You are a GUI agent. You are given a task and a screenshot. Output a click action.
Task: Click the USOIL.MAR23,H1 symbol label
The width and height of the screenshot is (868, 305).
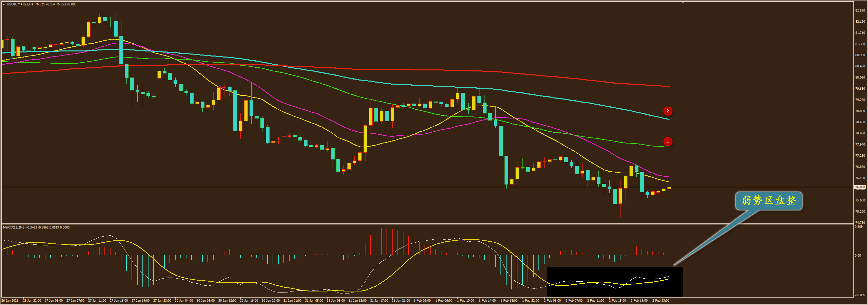coord(20,4)
